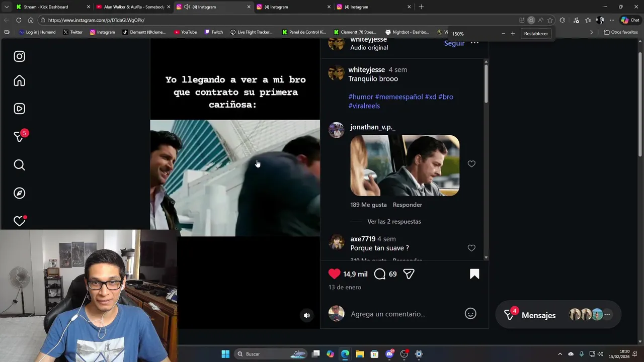Like axe7719's comment heart

(x=471, y=248)
